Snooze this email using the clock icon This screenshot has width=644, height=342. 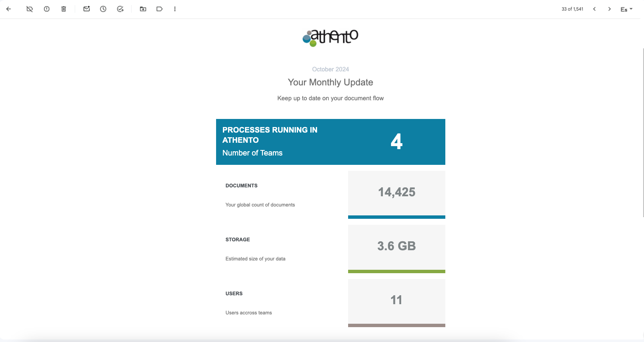(x=103, y=9)
